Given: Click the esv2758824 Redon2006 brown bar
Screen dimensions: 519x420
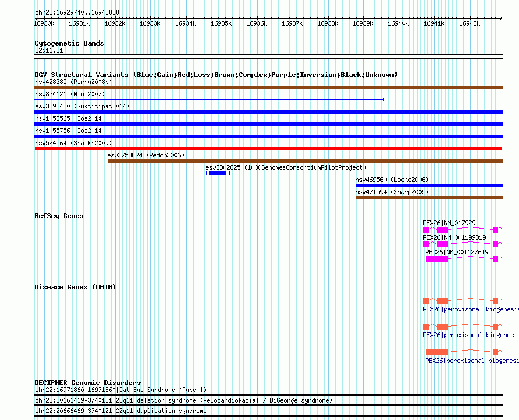Looking at the screenshot, I should [305, 161].
